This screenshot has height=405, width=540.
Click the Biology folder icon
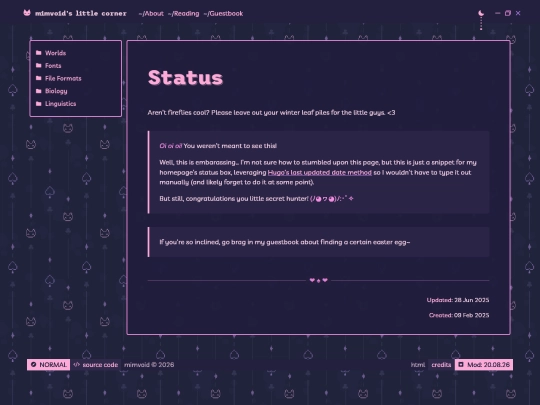[x=39, y=91]
